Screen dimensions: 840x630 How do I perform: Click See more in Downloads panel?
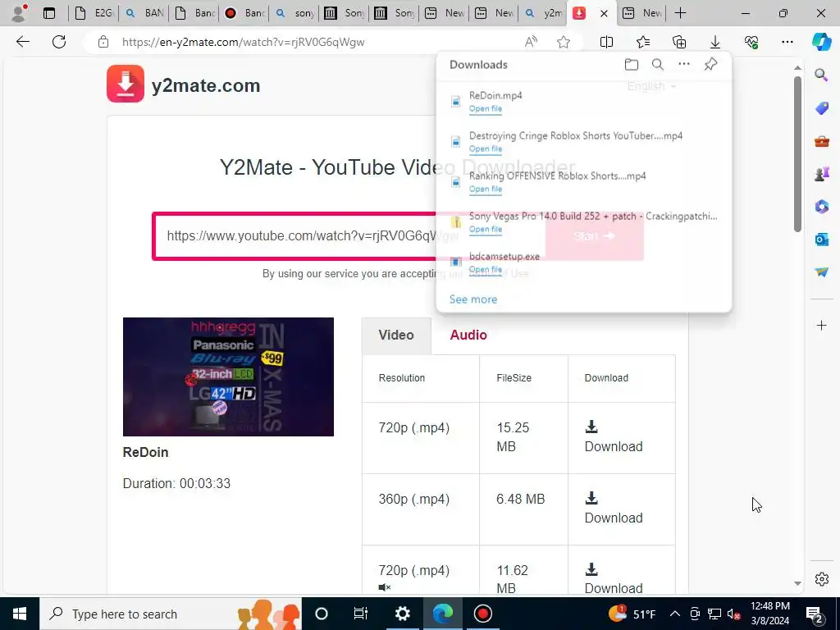click(473, 299)
